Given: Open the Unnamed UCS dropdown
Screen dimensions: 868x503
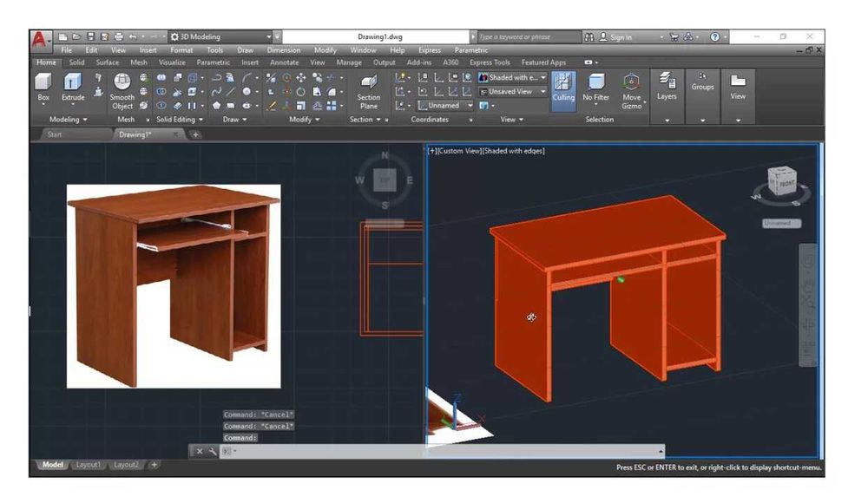Looking at the screenshot, I should [x=445, y=105].
